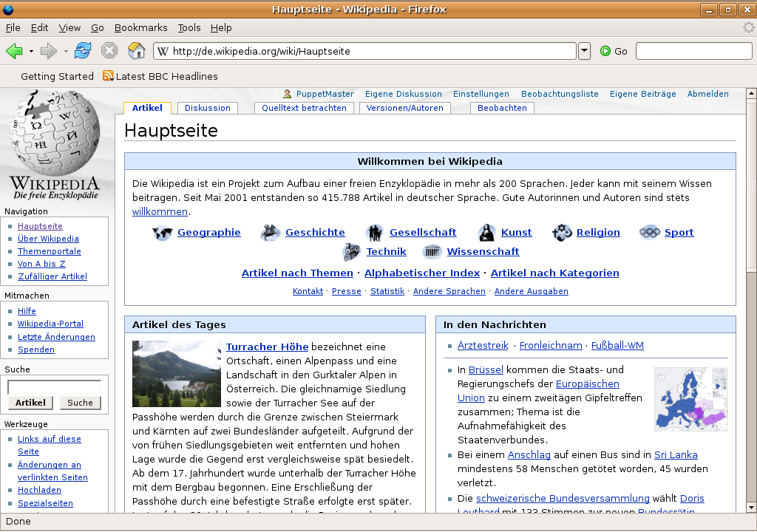The image size is (757, 532).
Task: Click the Artikel search button
Action: 30,403
